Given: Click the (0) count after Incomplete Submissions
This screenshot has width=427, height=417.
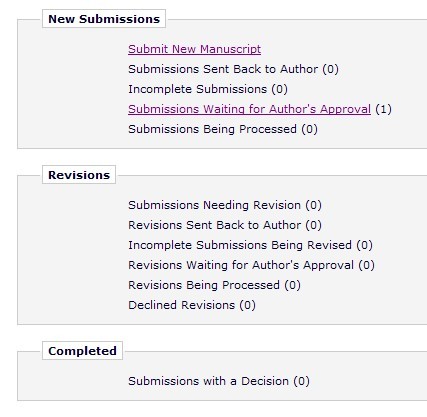Looking at the screenshot, I should 280,89.
